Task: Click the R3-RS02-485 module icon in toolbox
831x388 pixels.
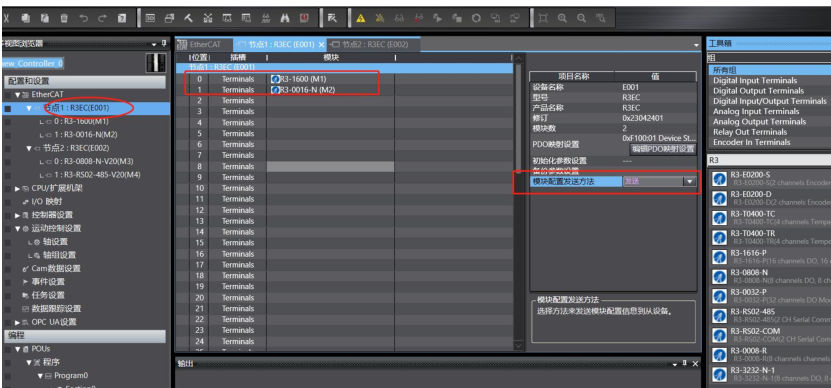Action: pyautogui.click(x=719, y=316)
